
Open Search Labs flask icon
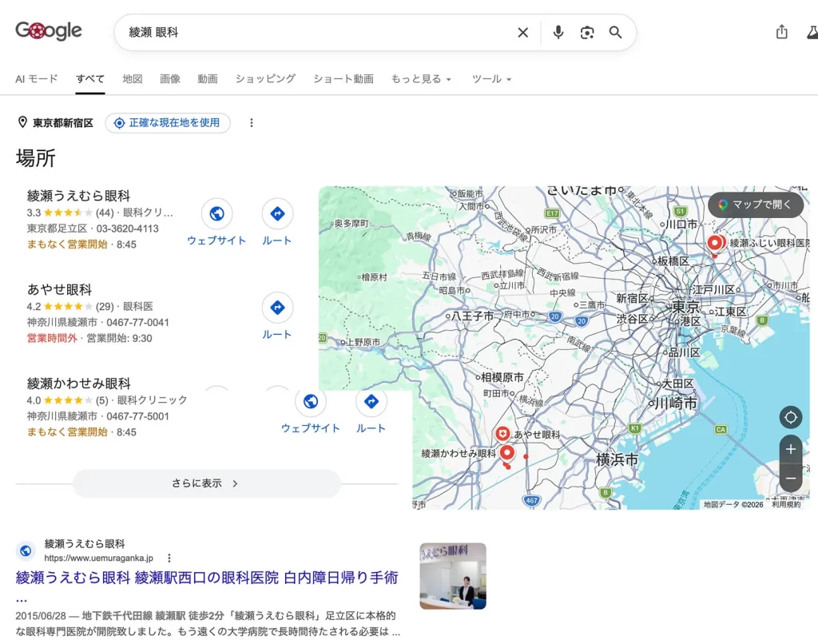point(812,32)
